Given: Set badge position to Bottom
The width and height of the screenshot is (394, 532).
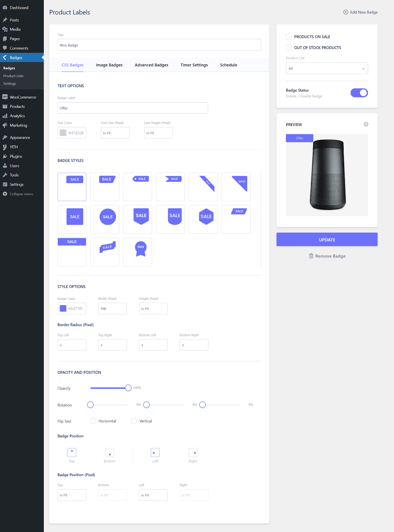Looking at the screenshot, I should [x=110, y=453].
